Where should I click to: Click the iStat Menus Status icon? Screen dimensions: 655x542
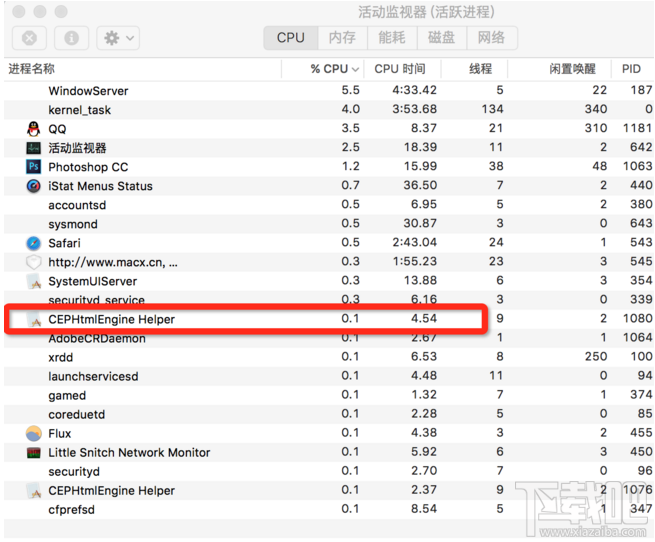tap(33, 186)
